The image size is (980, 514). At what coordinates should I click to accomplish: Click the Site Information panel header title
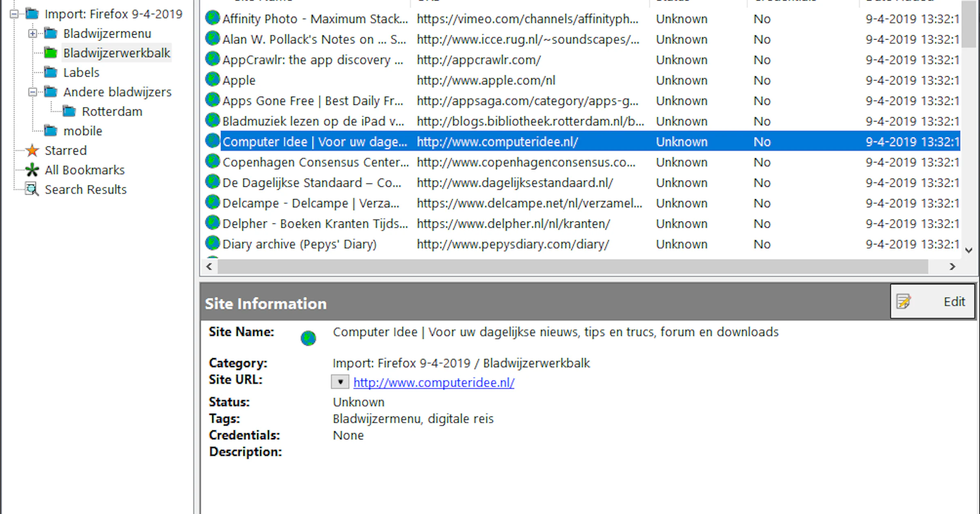[266, 304]
